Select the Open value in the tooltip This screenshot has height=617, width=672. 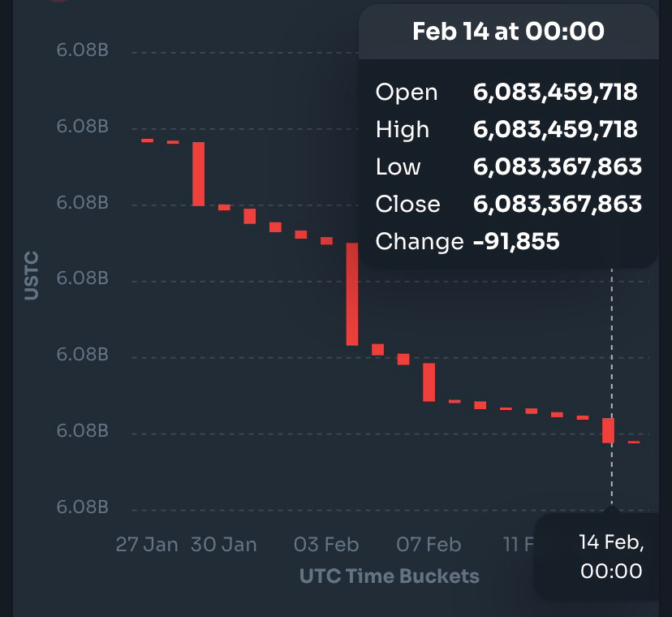555,92
